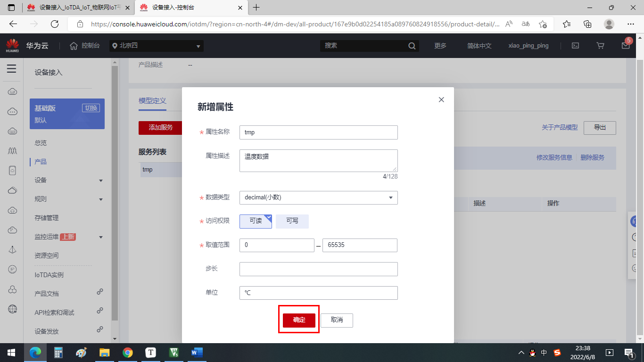Toggle the 可写 access permission
This screenshot has height=362, width=644.
pos(292,221)
